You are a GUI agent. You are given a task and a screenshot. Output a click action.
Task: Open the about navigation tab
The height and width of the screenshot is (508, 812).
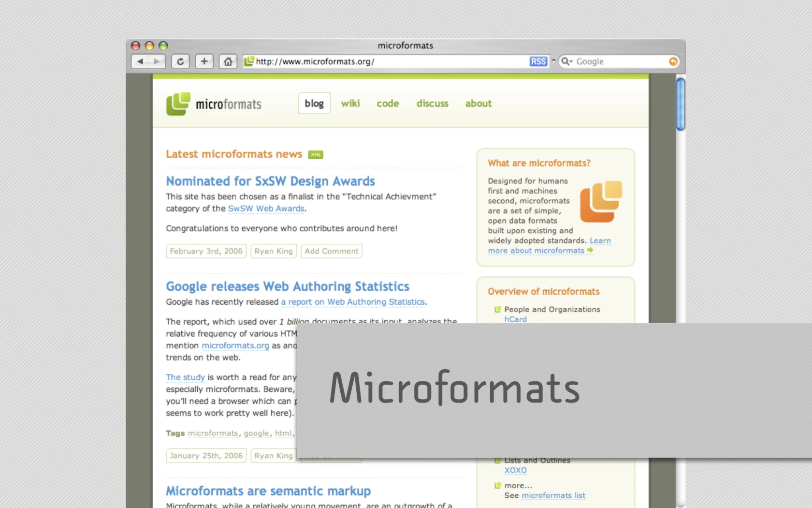478,103
